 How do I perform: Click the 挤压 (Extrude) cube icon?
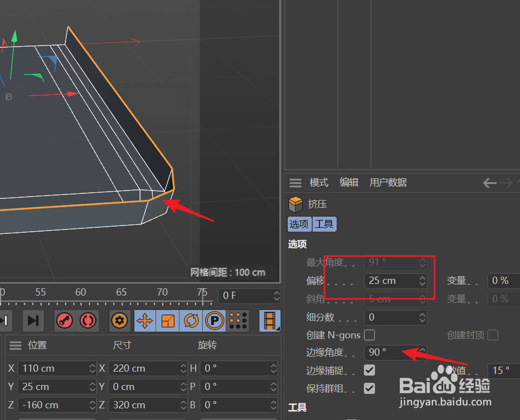coord(295,204)
